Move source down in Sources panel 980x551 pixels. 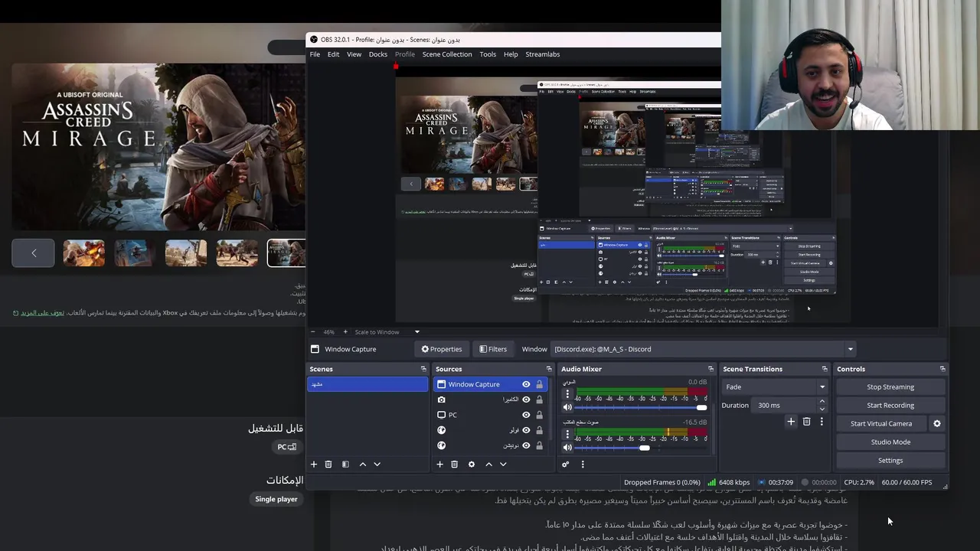click(503, 464)
